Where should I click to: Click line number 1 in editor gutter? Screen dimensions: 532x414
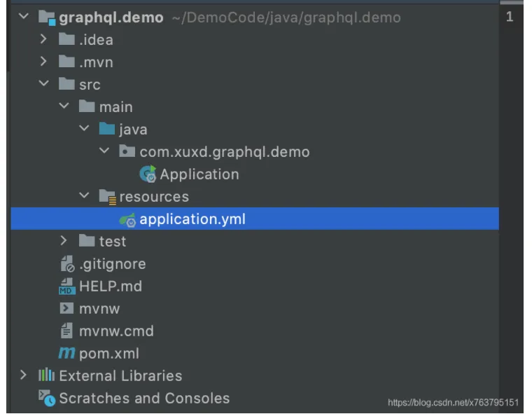pyautogui.click(x=510, y=18)
